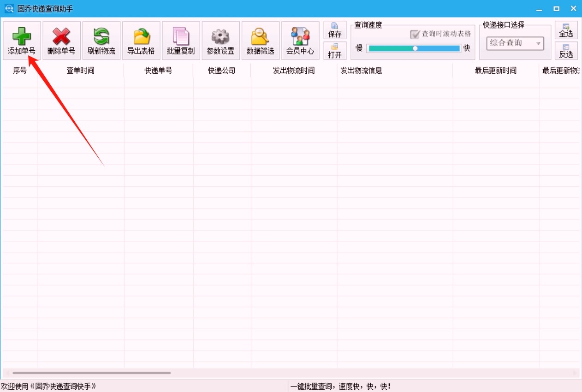The width and height of the screenshot is (582, 392).
Task: Select the 删除单号 delete order icon
Action: (x=61, y=40)
